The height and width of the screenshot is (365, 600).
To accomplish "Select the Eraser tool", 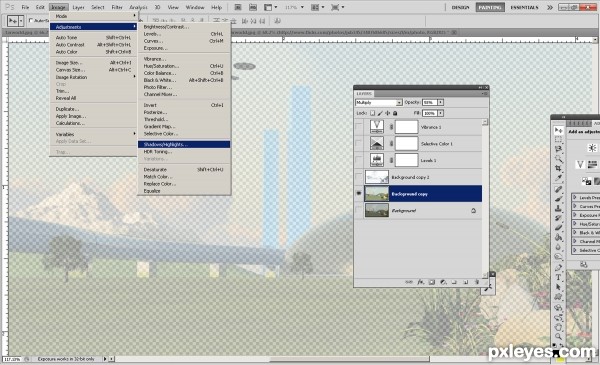I will pyautogui.click(x=558, y=228).
